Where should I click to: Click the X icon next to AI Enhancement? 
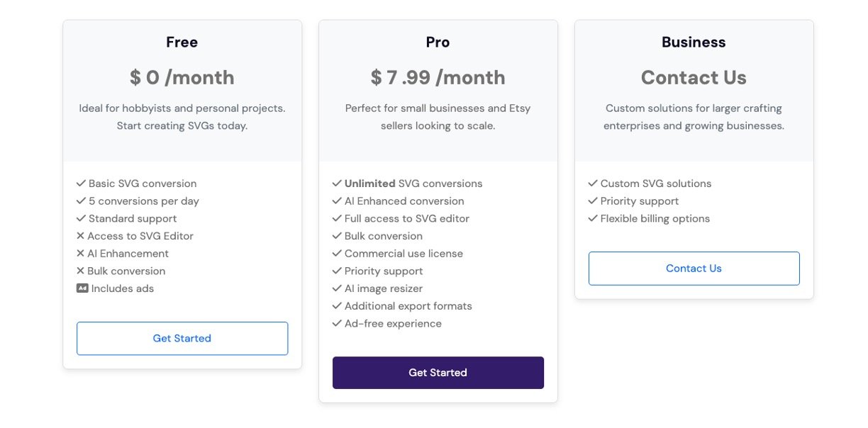click(80, 254)
